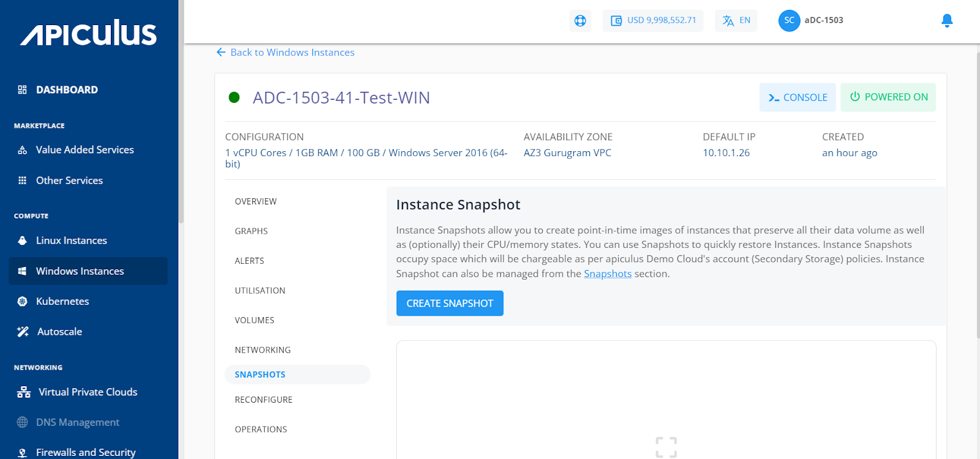Click the notification bell icon
980x459 pixels.
pyautogui.click(x=946, y=21)
